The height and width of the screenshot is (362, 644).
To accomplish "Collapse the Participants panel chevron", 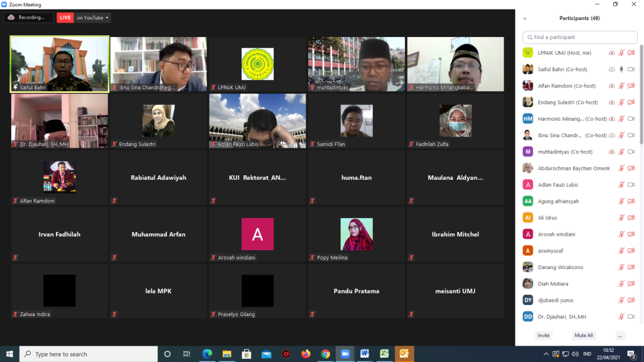I will click(x=525, y=18).
